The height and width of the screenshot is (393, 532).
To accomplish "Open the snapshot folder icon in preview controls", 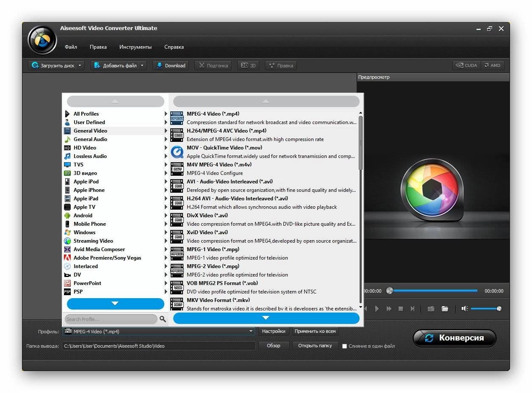I will pos(445,309).
